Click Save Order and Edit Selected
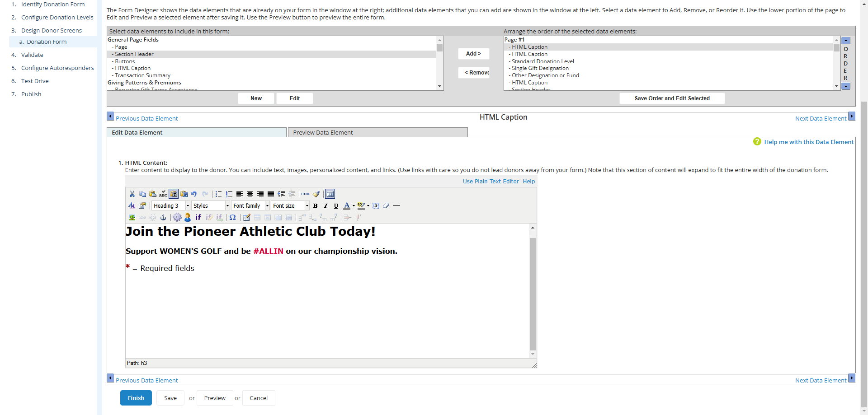The width and height of the screenshot is (868, 415). tap(672, 98)
